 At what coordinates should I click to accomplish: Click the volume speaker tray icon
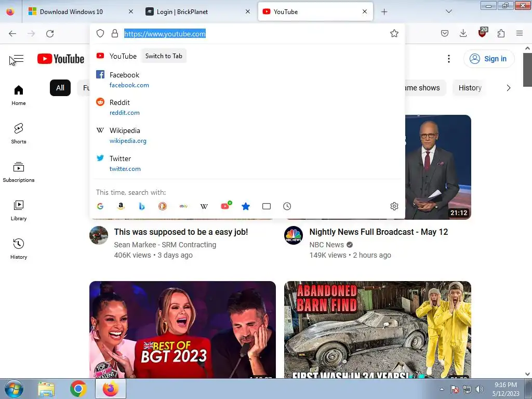pos(479,389)
